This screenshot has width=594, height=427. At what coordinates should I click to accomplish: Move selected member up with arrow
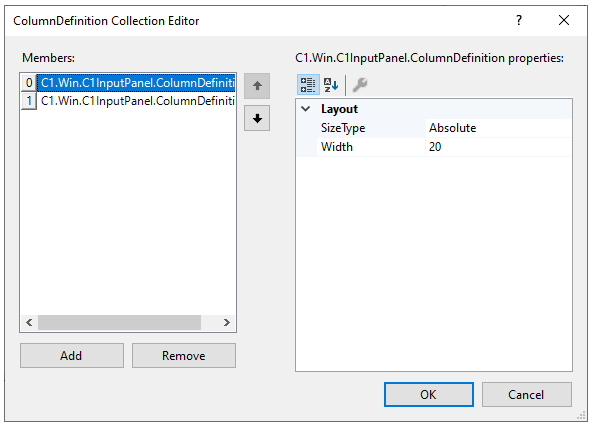[257, 86]
